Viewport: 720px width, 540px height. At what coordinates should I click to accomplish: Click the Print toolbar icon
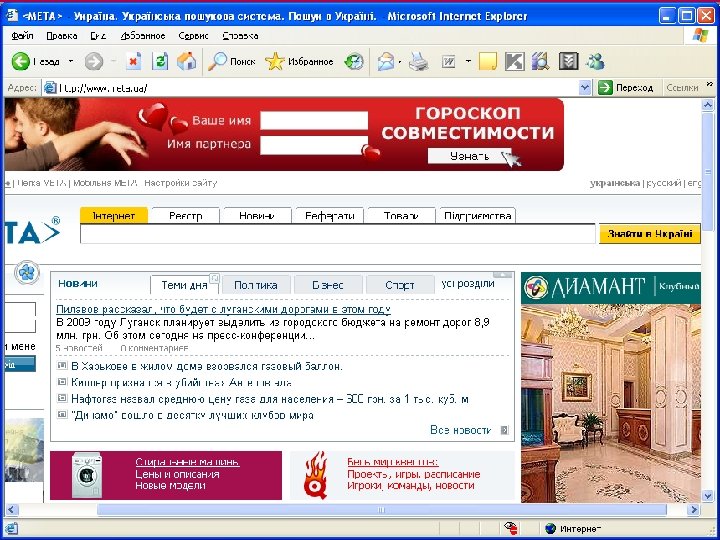pos(418,62)
